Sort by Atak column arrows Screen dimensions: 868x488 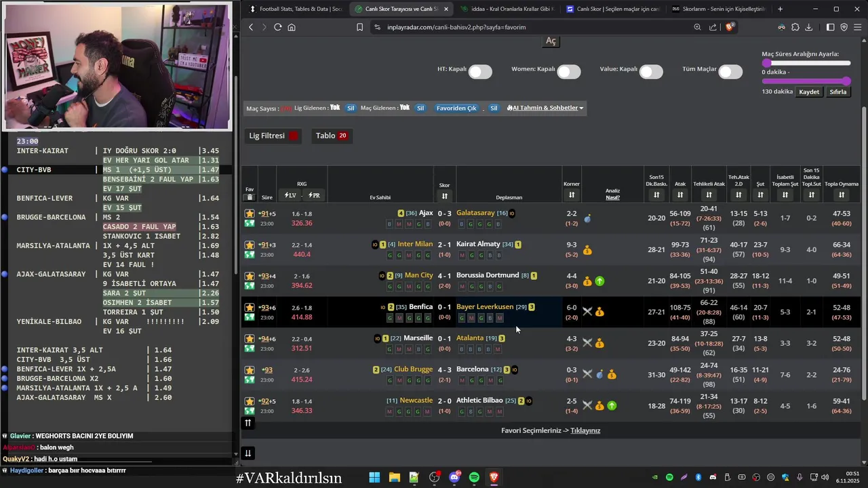[x=680, y=195]
